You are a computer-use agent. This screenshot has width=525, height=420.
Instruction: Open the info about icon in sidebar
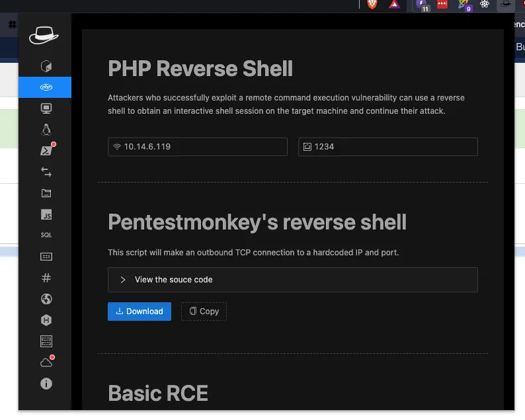coord(46,384)
